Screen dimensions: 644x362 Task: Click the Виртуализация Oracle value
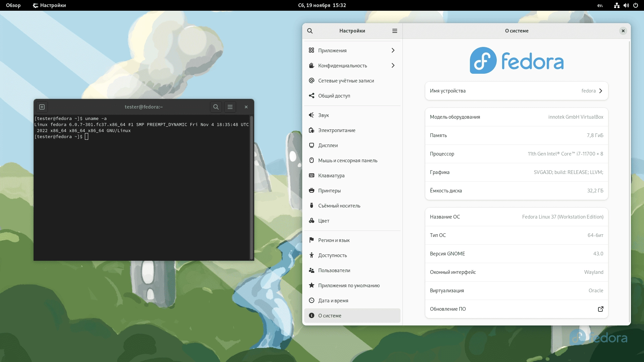tap(596, 291)
